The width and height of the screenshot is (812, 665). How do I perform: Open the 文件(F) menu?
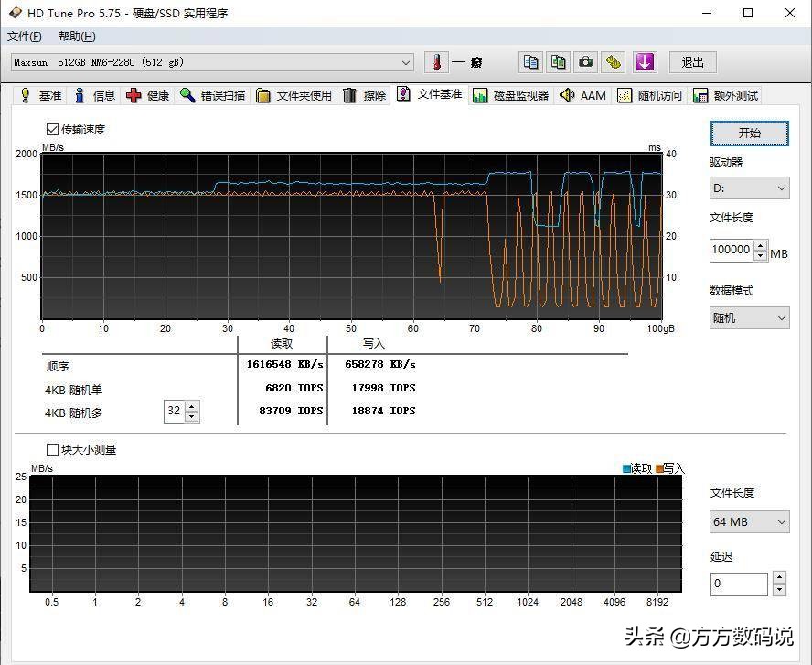25,37
